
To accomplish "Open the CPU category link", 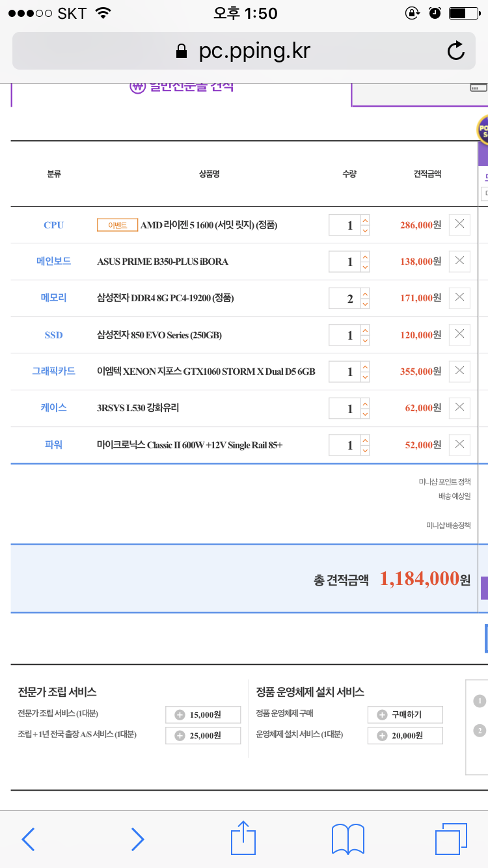I will coord(53,225).
